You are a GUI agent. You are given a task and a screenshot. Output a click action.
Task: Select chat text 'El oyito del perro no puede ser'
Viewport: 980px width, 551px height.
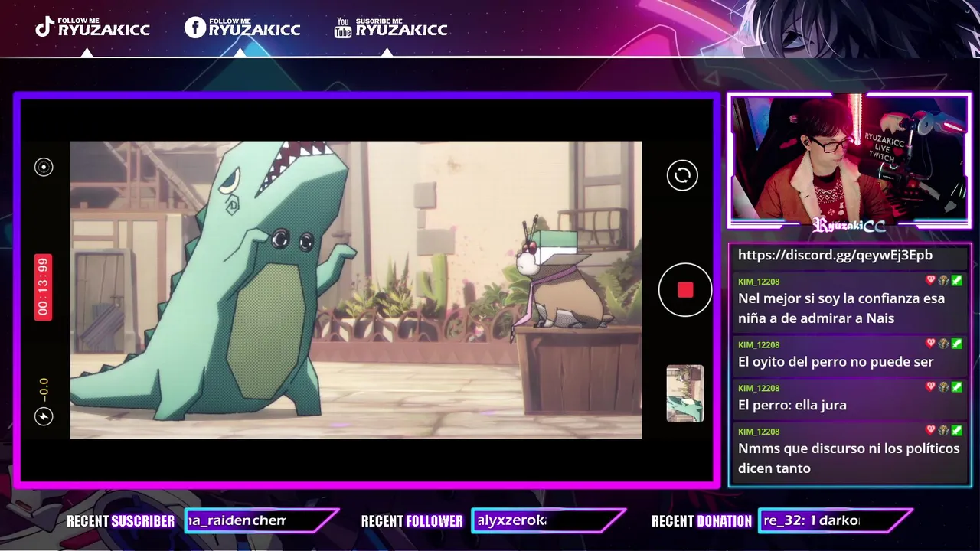(836, 362)
